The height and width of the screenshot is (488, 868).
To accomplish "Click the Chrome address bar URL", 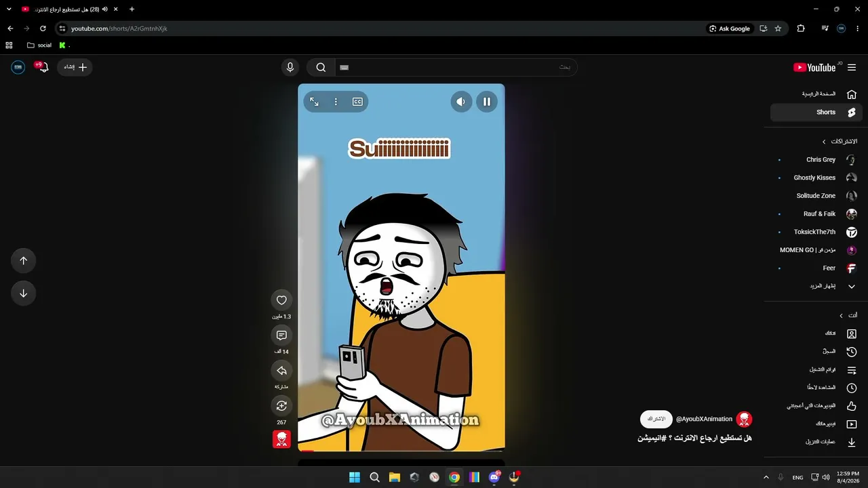I will [119, 28].
